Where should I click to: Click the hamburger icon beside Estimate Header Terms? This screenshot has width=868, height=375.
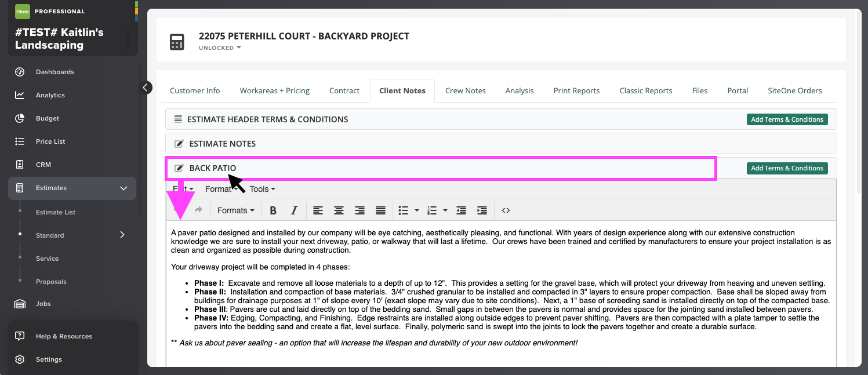coord(179,119)
